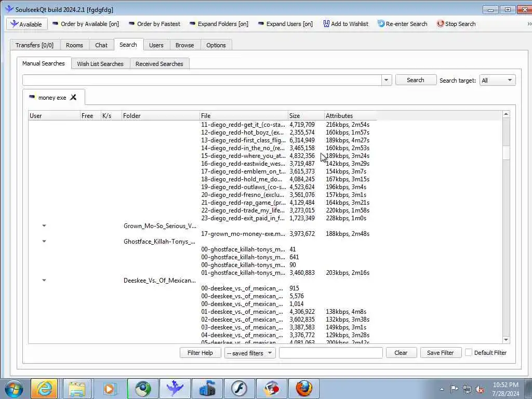The width and height of the screenshot is (532, 399).
Task: Click Re-enter Search toolbar button
Action: [402, 24]
